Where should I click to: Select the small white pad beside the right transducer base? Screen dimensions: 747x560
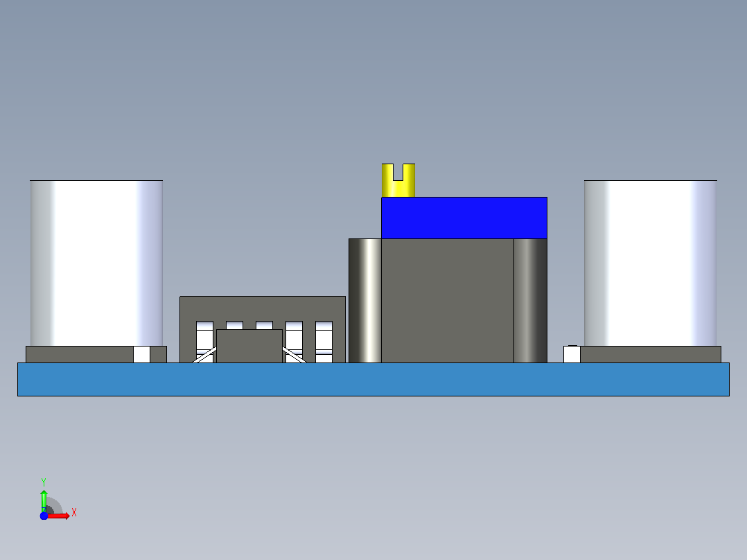572,355
